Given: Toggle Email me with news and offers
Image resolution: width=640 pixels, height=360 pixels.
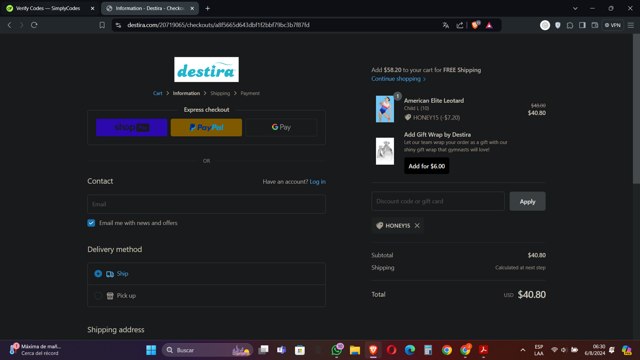Looking at the screenshot, I should point(91,223).
